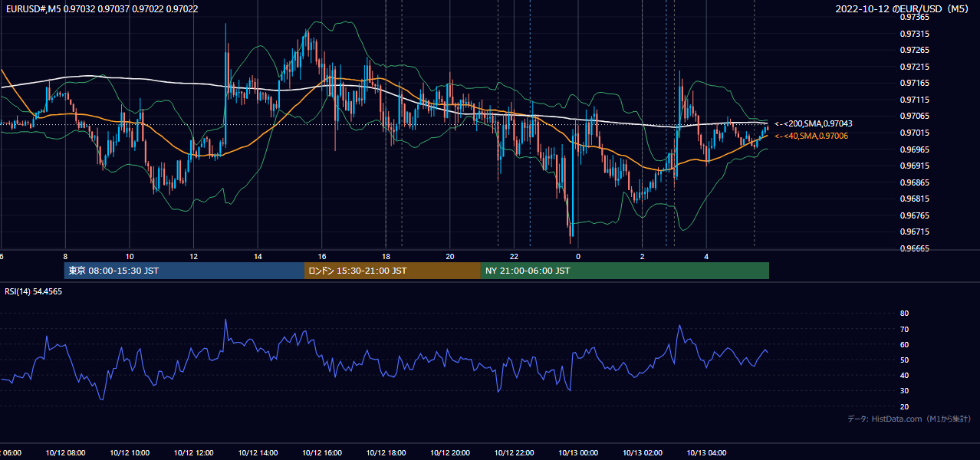
Task: Click the NY 21:00-06:00 JST session bar
Action: (x=625, y=271)
